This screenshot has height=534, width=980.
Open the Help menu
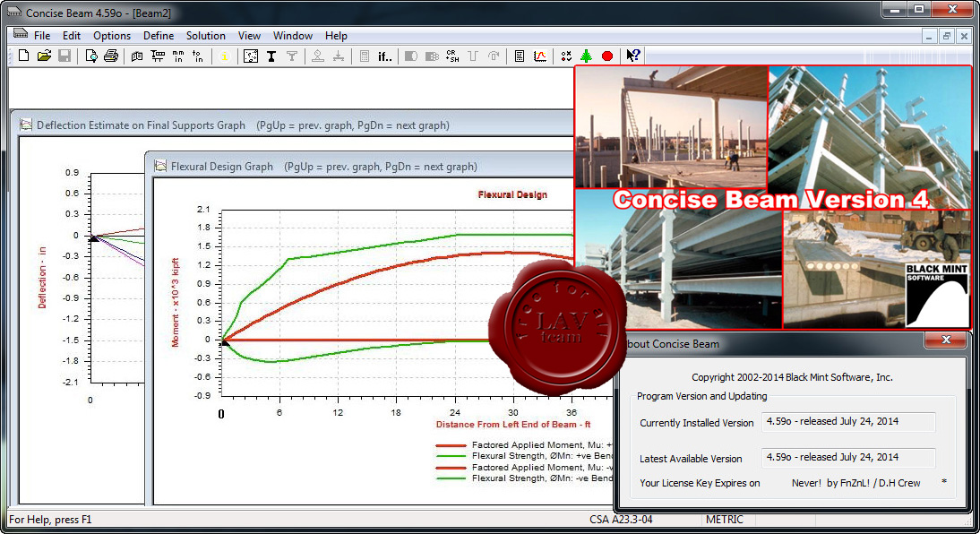point(336,36)
